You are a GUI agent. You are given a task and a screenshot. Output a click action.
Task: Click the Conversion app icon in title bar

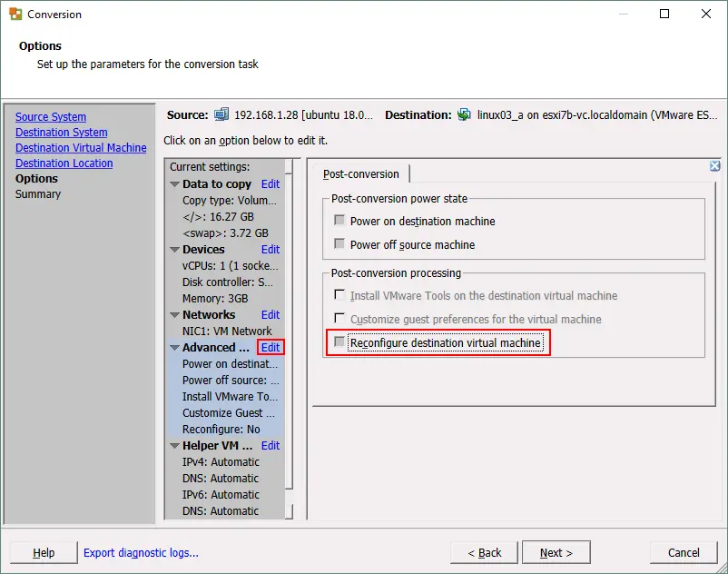pyautogui.click(x=15, y=14)
